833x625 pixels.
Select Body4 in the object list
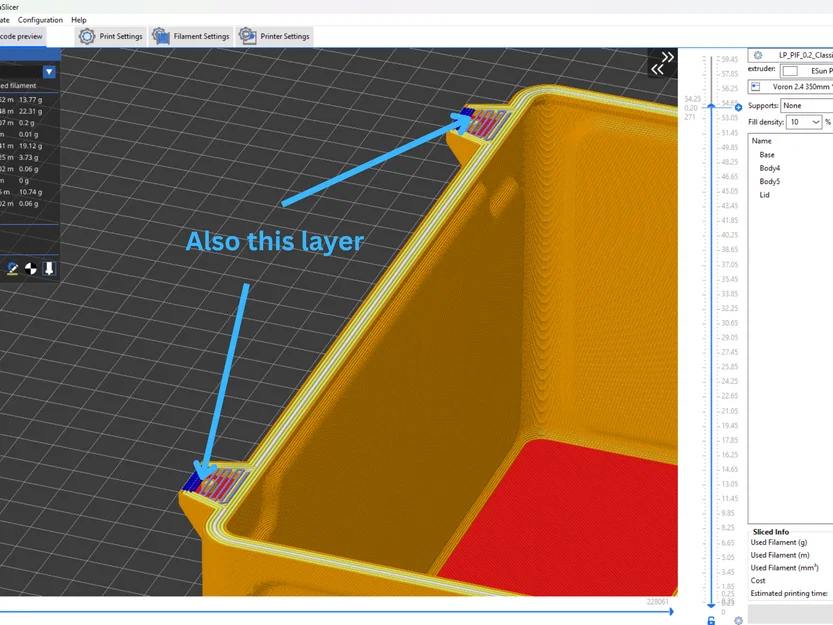coord(769,168)
